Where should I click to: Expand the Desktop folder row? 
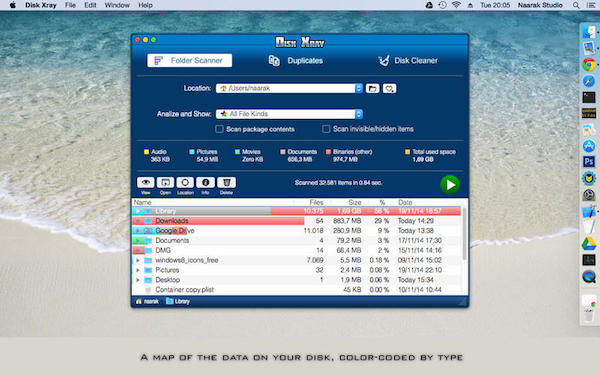(138, 280)
